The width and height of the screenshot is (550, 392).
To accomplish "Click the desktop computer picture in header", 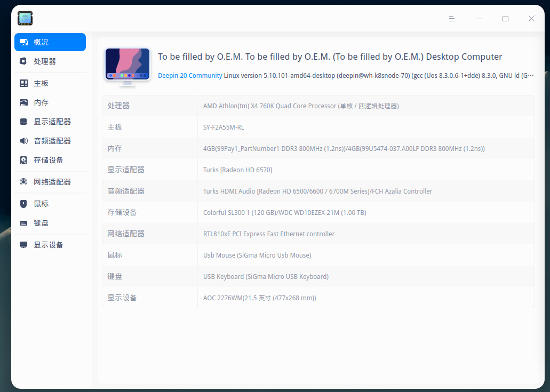I will pos(127,66).
